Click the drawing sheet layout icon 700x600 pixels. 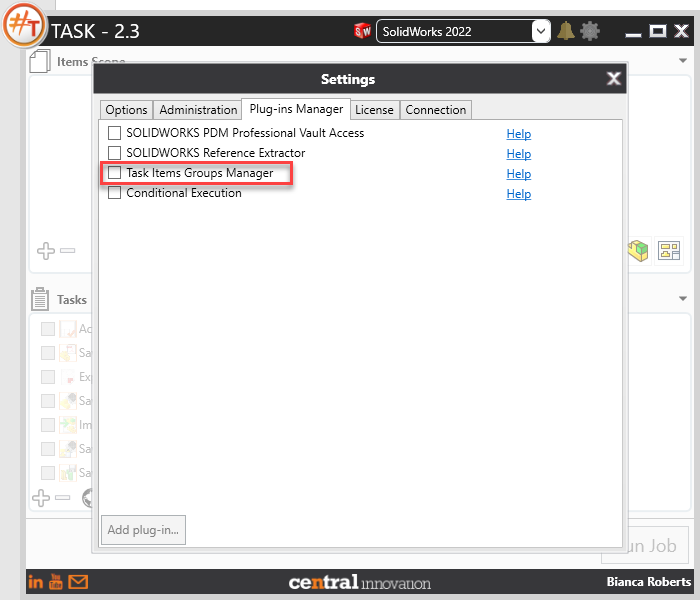[669, 251]
